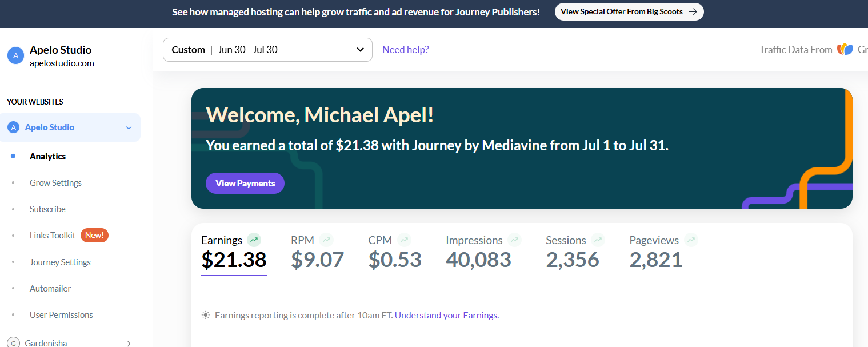Click the Pageviews trend arrow icon

coord(691,240)
